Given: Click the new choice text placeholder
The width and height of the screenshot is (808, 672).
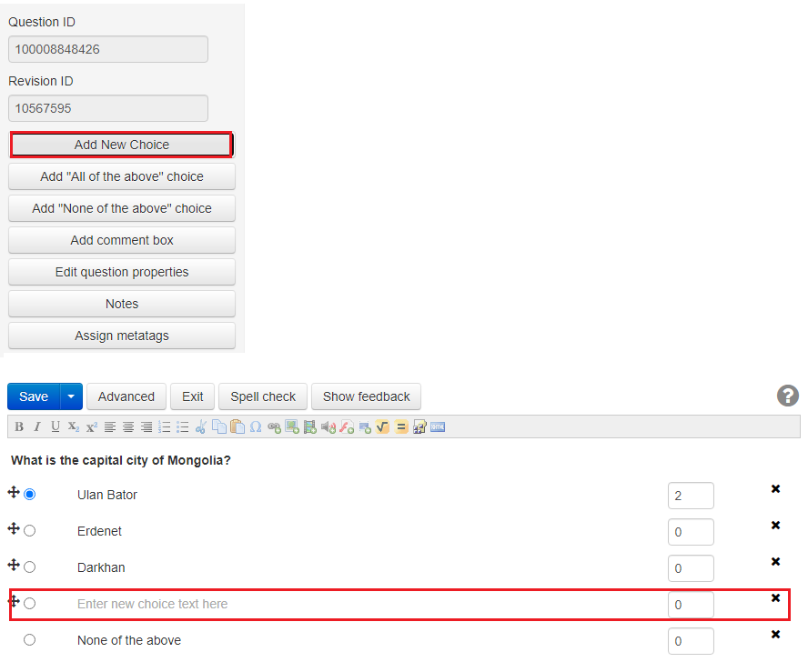Looking at the screenshot, I should pos(153,604).
